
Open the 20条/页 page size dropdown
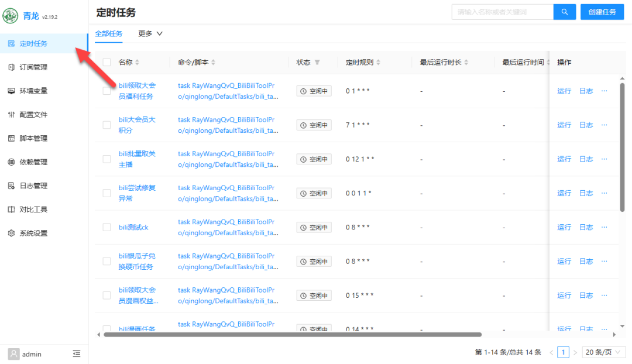click(x=603, y=352)
